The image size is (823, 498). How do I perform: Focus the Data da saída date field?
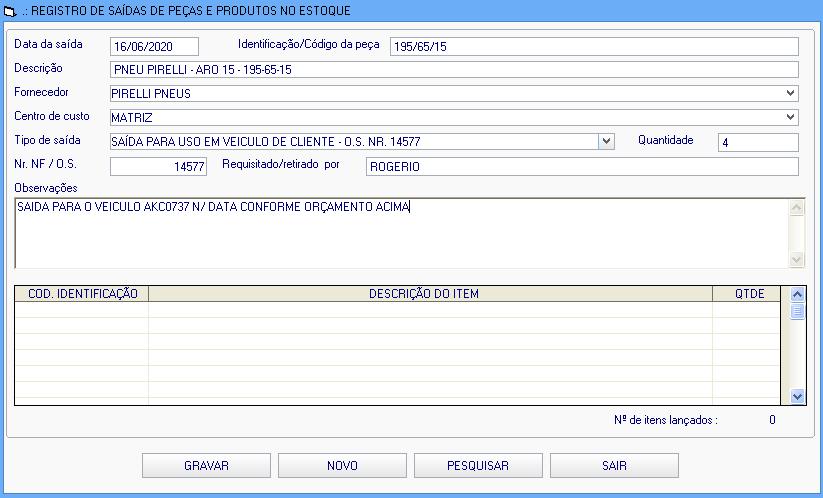pyautogui.click(x=154, y=46)
